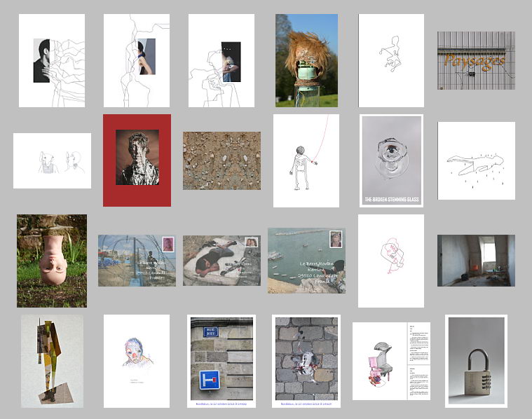Select the red-nosed clown face sketch
The width and height of the screenshot is (532, 419).
(x=137, y=361)
